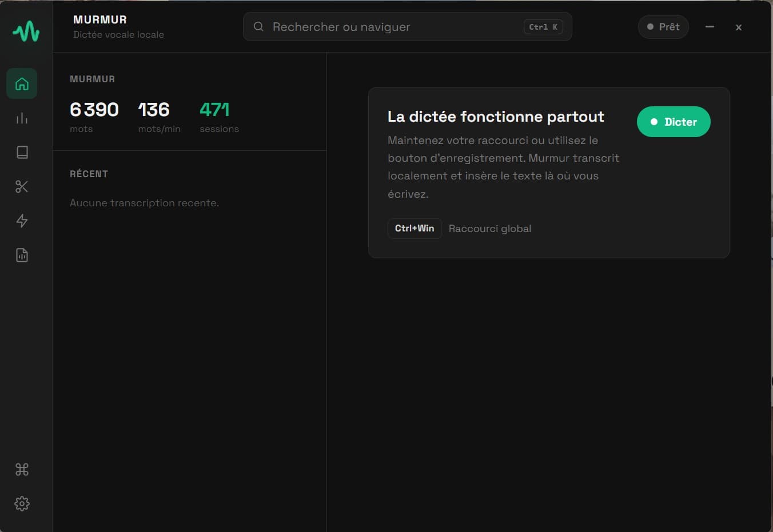The height and width of the screenshot is (532, 773).
Task: Minimize the Murmur window
Action: click(x=710, y=27)
